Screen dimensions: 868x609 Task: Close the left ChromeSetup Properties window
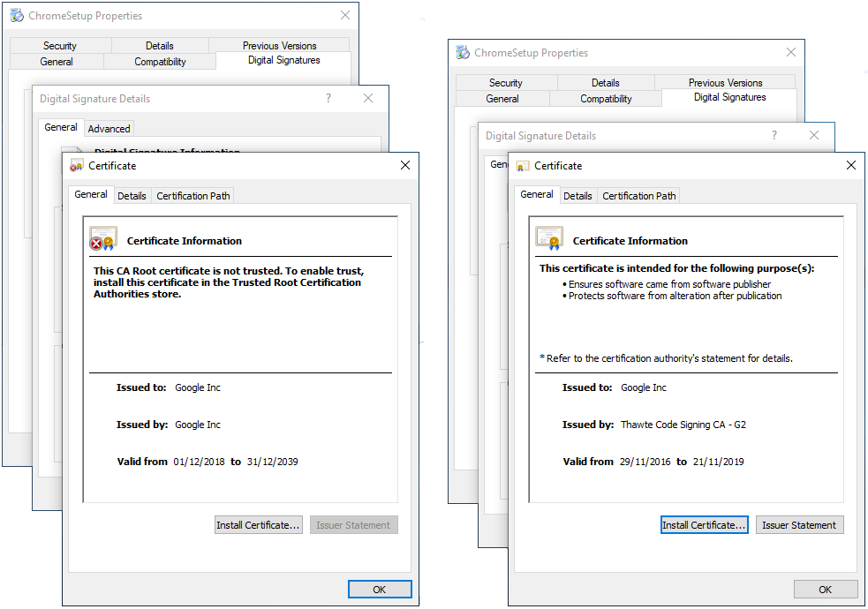345,16
